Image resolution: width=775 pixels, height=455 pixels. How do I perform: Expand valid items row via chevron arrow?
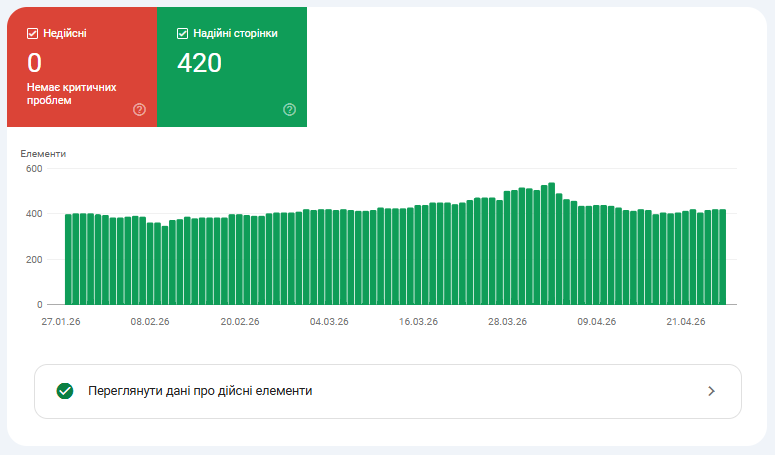(711, 391)
